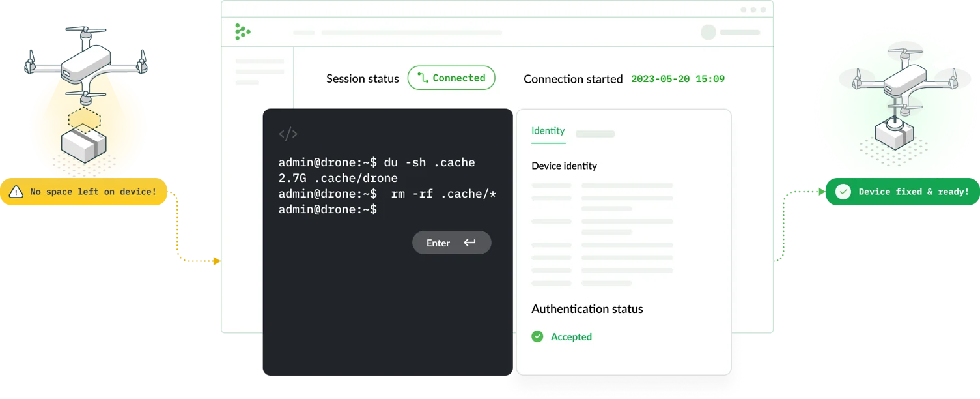Click the timestamp 2023-05-20 15:09
The width and height of the screenshot is (980, 399).
pyautogui.click(x=678, y=79)
